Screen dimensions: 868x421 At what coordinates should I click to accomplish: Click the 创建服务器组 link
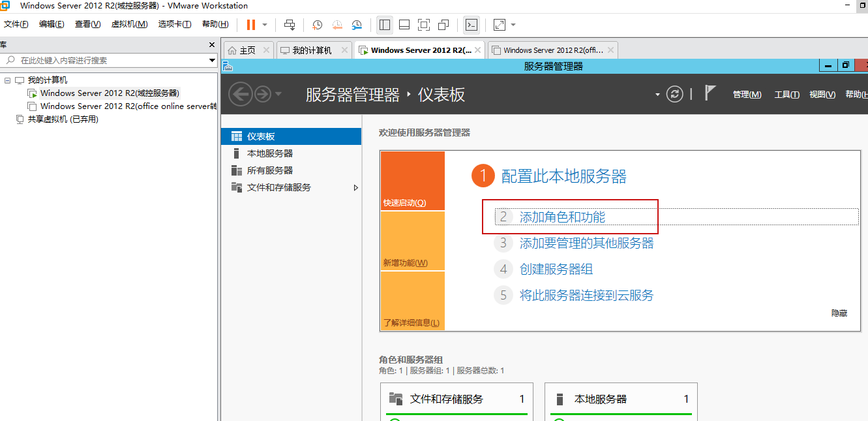click(x=556, y=270)
